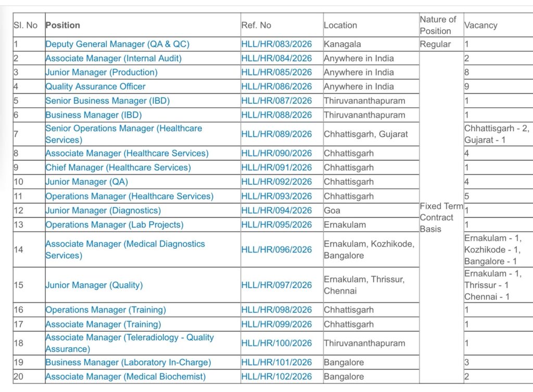Select the Goa location cell
This screenshot has height=392, width=533.
click(x=371, y=210)
